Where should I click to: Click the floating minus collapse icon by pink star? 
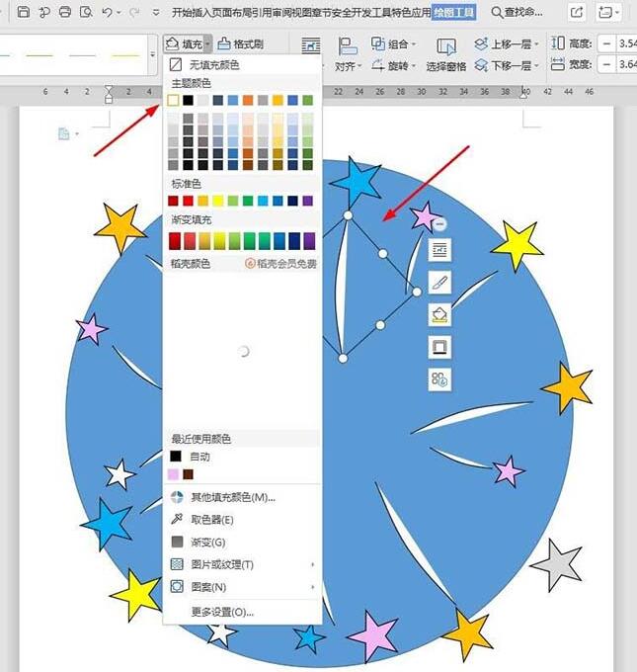coord(439,223)
